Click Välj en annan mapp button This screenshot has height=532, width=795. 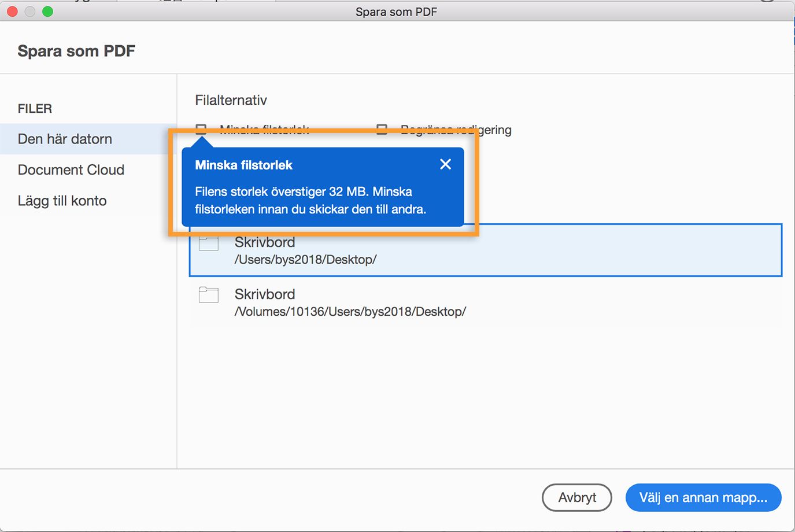[x=703, y=497]
